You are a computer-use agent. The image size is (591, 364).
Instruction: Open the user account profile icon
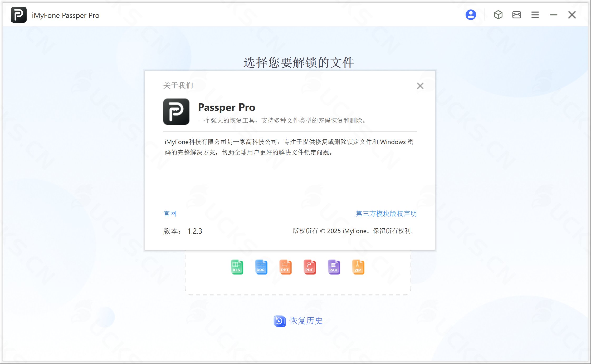(471, 15)
